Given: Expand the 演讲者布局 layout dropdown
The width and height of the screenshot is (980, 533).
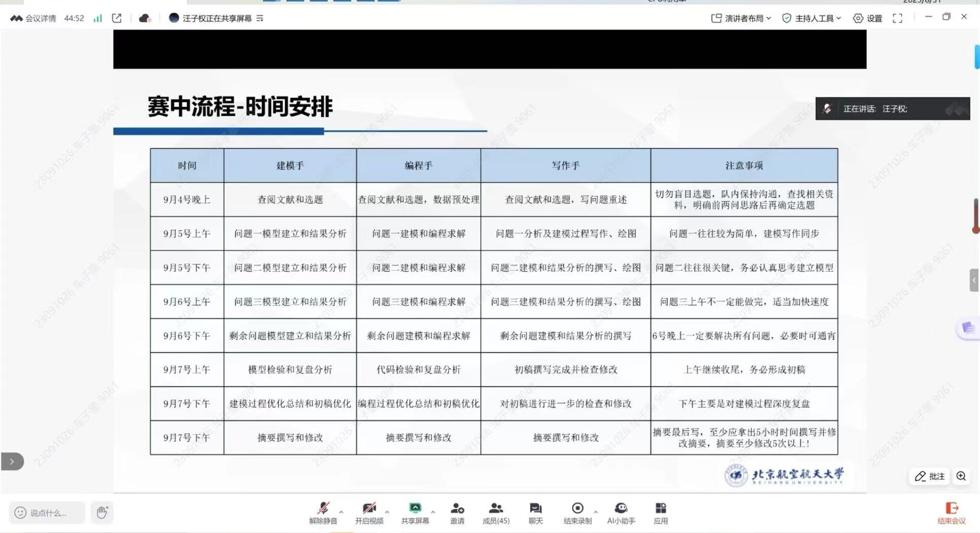Looking at the screenshot, I should pyautogui.click(x=741, y=18).
